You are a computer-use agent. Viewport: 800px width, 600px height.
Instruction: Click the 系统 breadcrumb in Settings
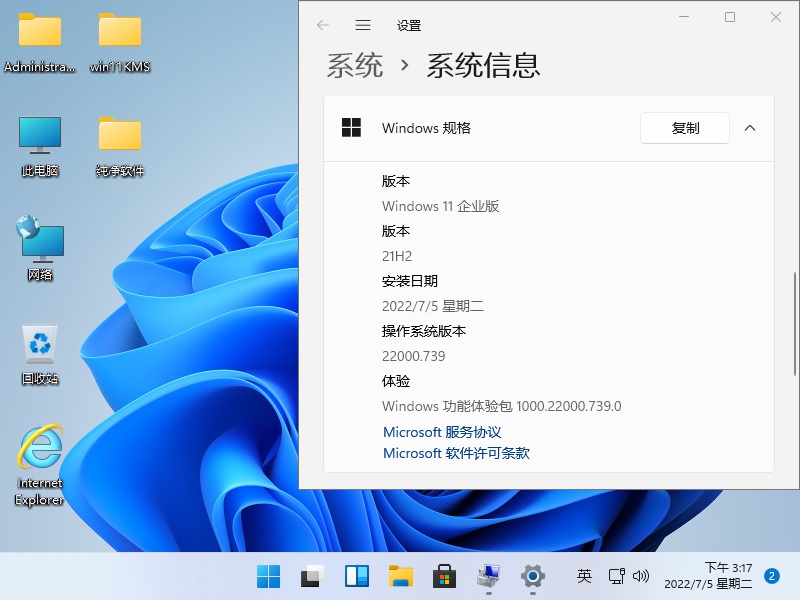tap(355, 66)
